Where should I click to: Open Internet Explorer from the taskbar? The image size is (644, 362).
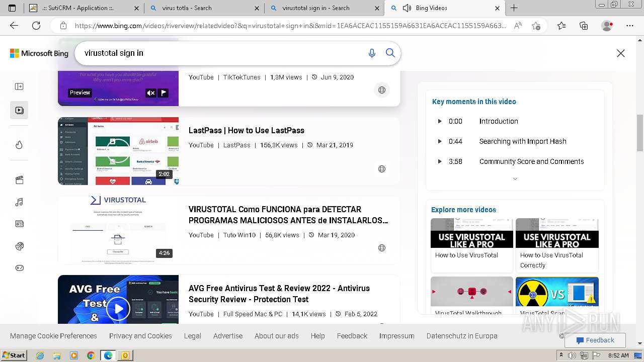40,355
